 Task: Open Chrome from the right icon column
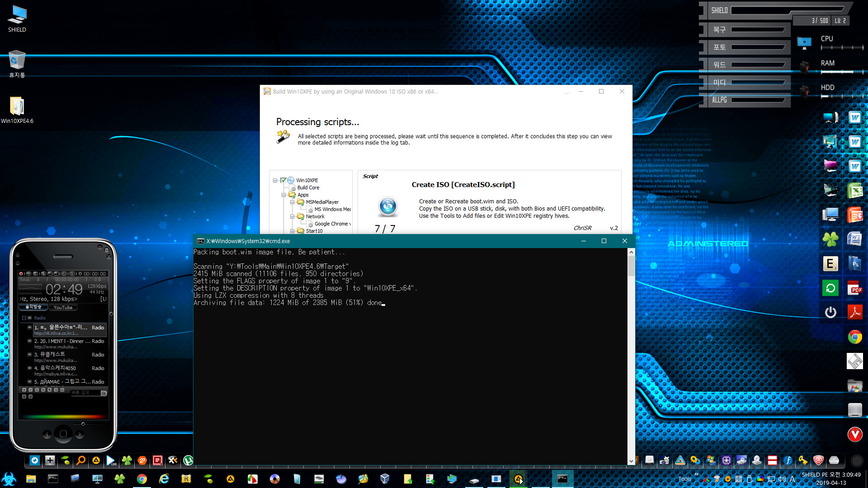(854, 337)
